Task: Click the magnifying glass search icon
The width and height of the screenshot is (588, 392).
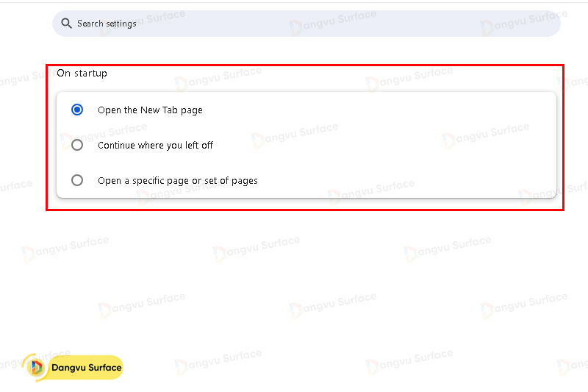Action: (x=67, y=24)
